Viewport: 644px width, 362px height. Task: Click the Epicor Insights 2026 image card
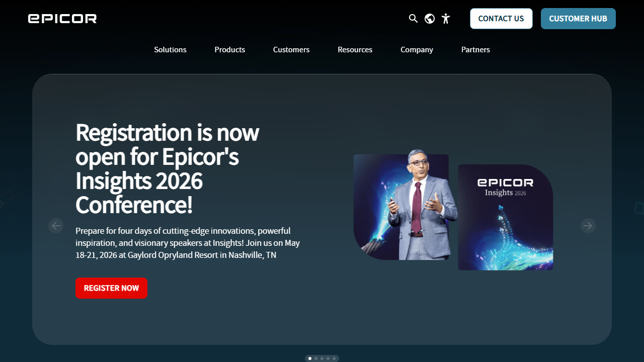(x=506, y=217)
